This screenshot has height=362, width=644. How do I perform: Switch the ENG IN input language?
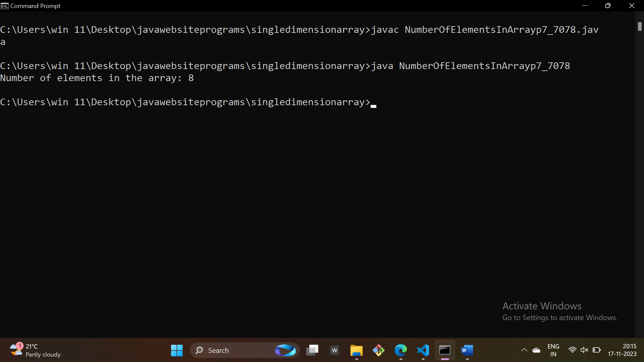click(x=553, y=350)
